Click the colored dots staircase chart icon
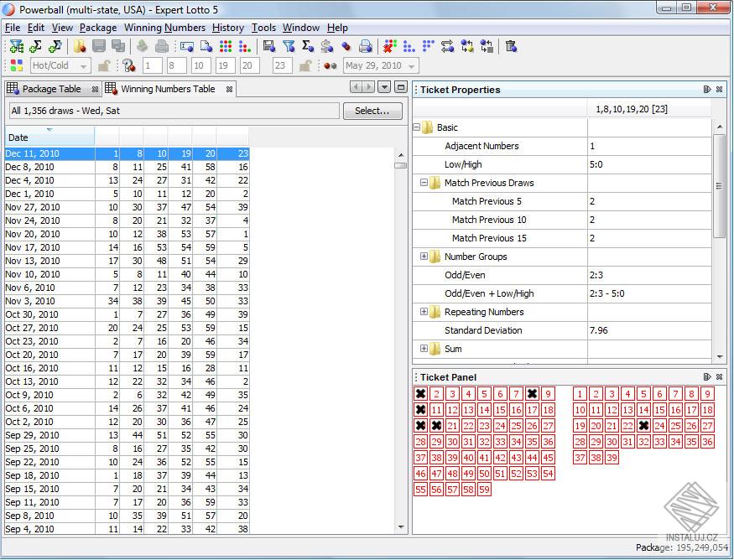The image size is (734, 560). click(x=245, y=46)
